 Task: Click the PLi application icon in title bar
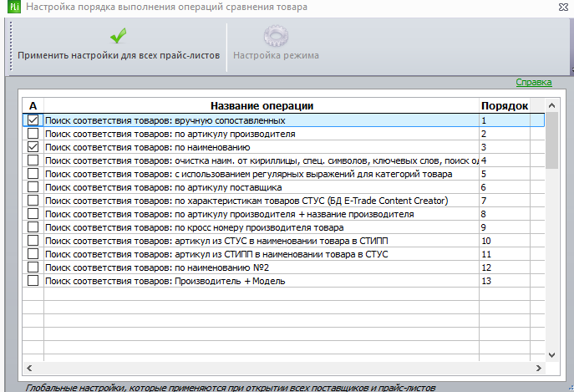coord(14,7)
